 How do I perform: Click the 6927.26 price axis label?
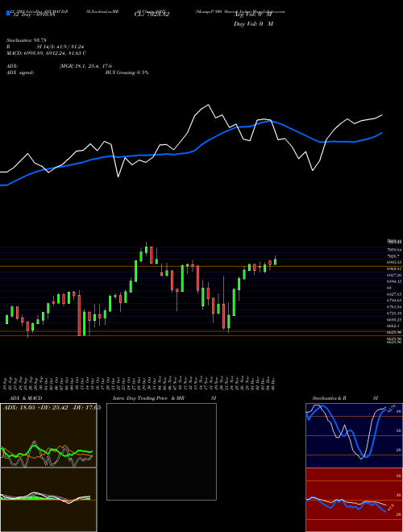pos(394,275)
